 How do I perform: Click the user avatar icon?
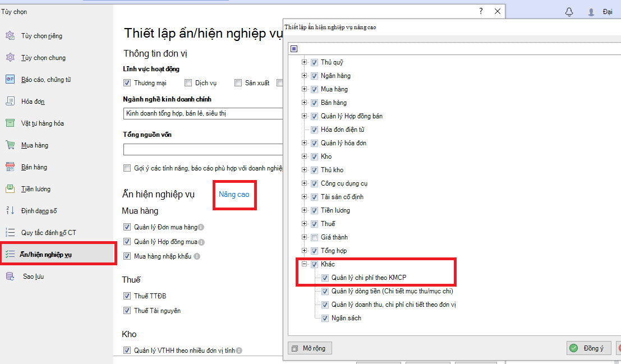pyautogui.click(x=591, y=12)
